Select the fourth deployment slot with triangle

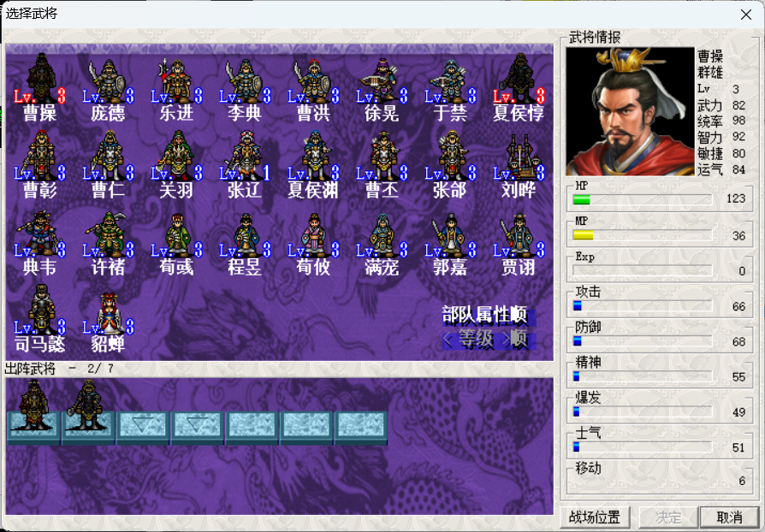(x=198, y=427)
